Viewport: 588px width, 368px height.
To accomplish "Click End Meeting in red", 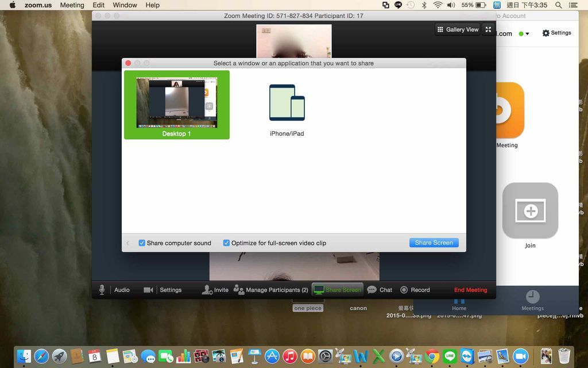I will pos(471,290).
